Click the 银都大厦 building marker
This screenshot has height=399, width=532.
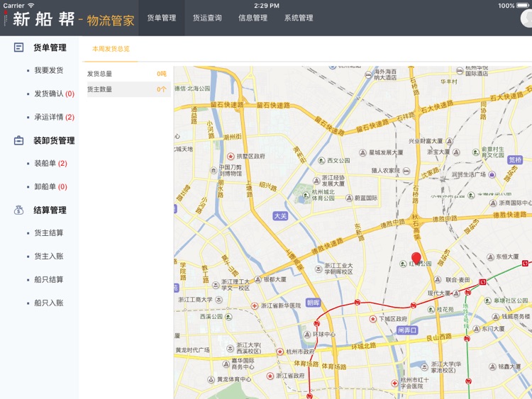(x=258, y=280)
